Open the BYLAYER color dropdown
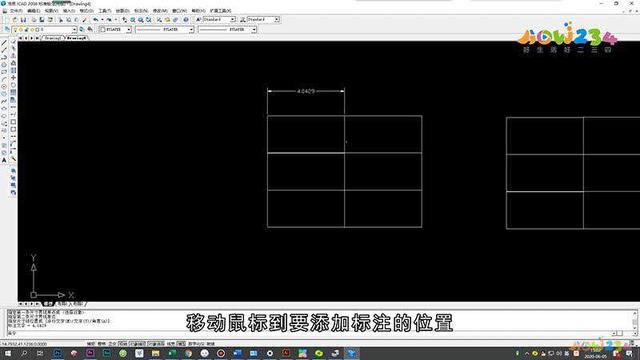Image resolution: width=640 pixels, height=360 pixels. [116, 29]
